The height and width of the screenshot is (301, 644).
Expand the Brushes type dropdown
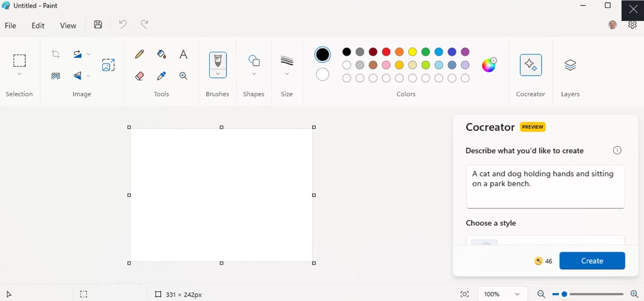click(218, 74)
